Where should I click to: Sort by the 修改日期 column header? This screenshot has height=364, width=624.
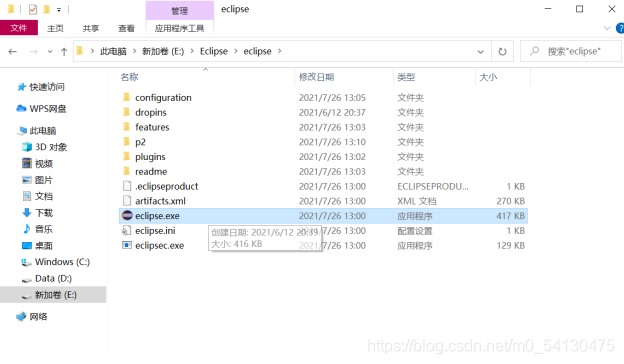tap(316, 77)
